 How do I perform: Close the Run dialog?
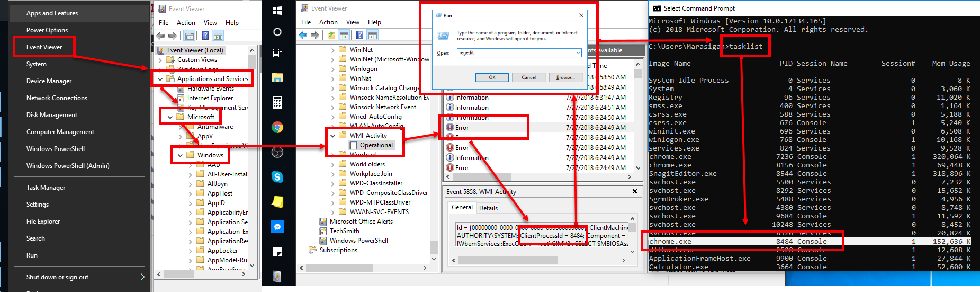pos(581,15)
